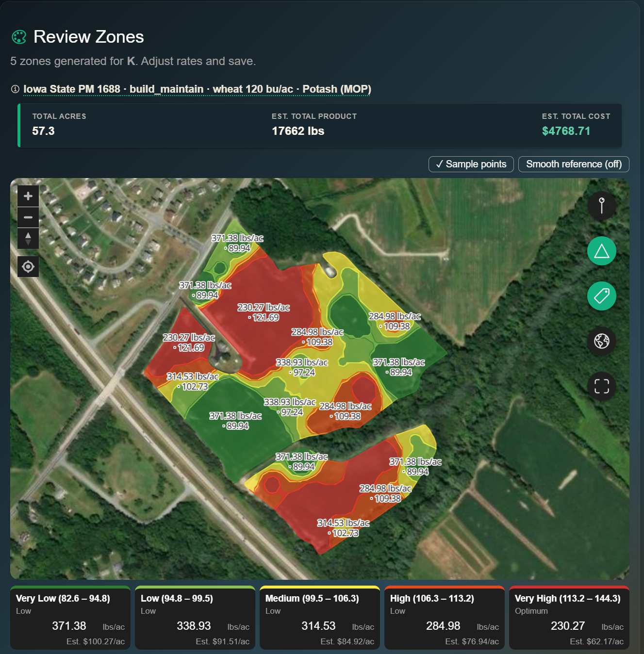Click the green triangle zones button

pyautogui.click(x=602, y=251)
